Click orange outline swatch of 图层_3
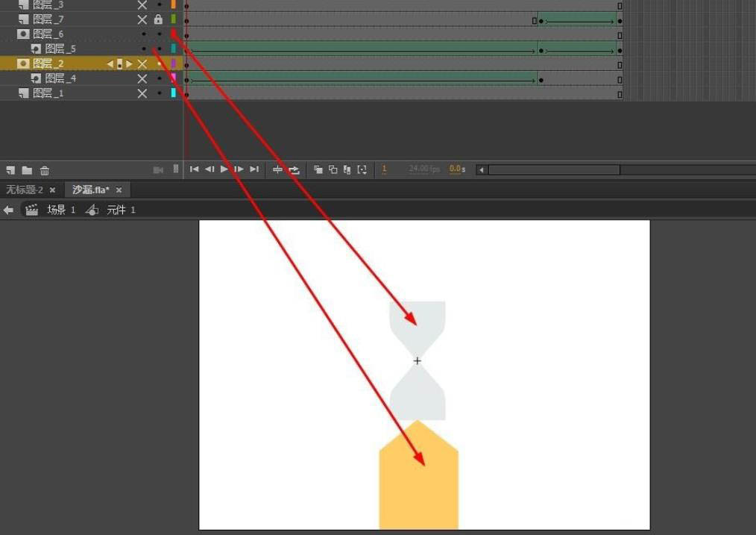The image size is (756, 535). (173, 4)
